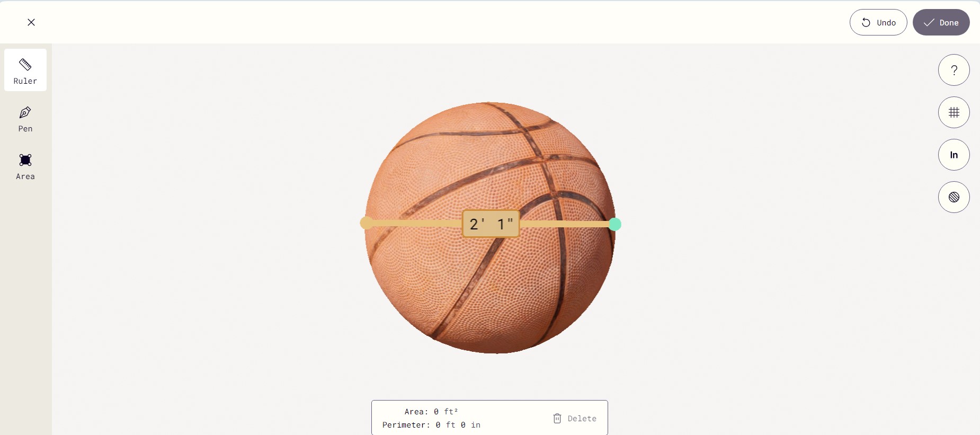Click the Done button

pyautogui.click(x=941, y=22)
